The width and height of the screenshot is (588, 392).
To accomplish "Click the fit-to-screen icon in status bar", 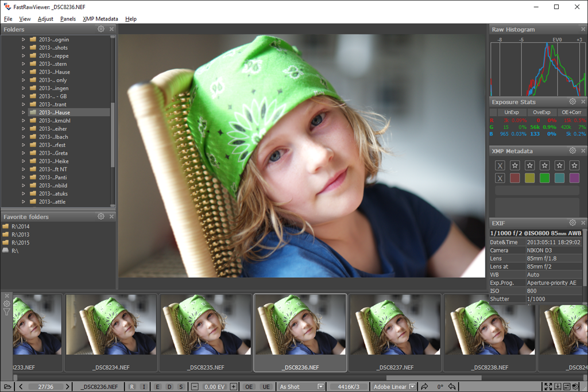I will pyautogui.click(x=548, y=387).
